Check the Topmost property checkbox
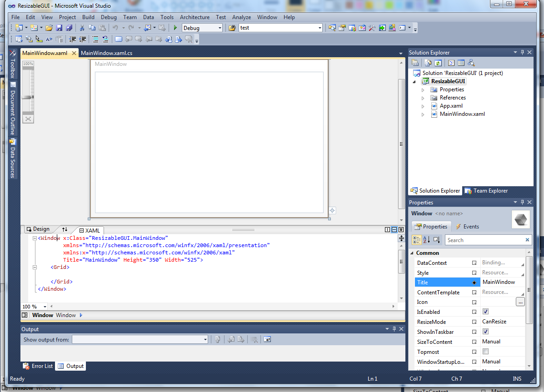The height and width of the screenshot is (392, 544). pos(486,352)
